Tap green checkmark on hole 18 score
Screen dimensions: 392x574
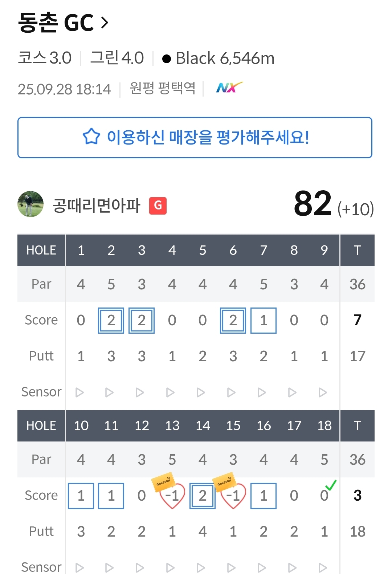pyautogui.click(x=331, y=485)
